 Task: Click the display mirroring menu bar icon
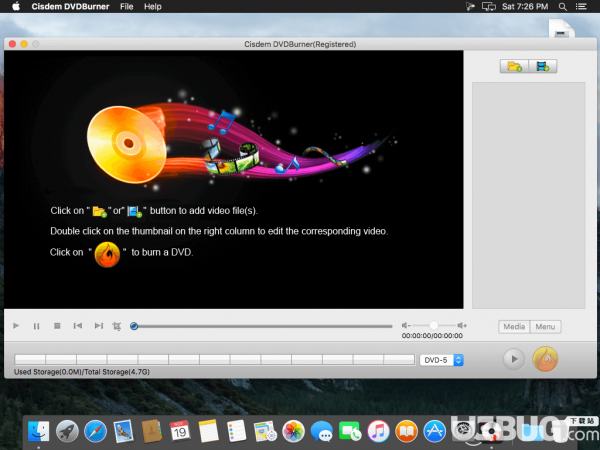489,7
